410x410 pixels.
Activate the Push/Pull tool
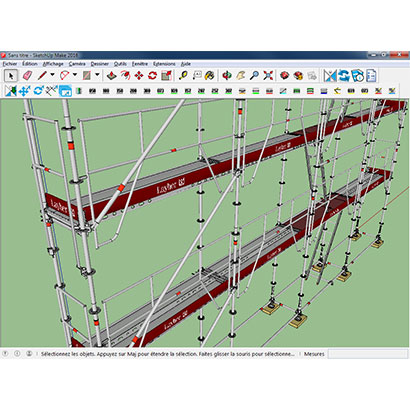(x=112, y=76)
